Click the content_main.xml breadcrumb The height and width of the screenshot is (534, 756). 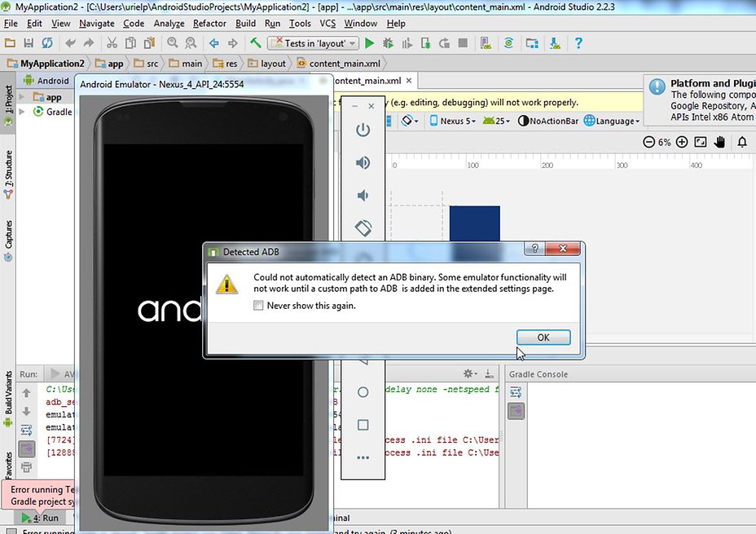point(338,64)
